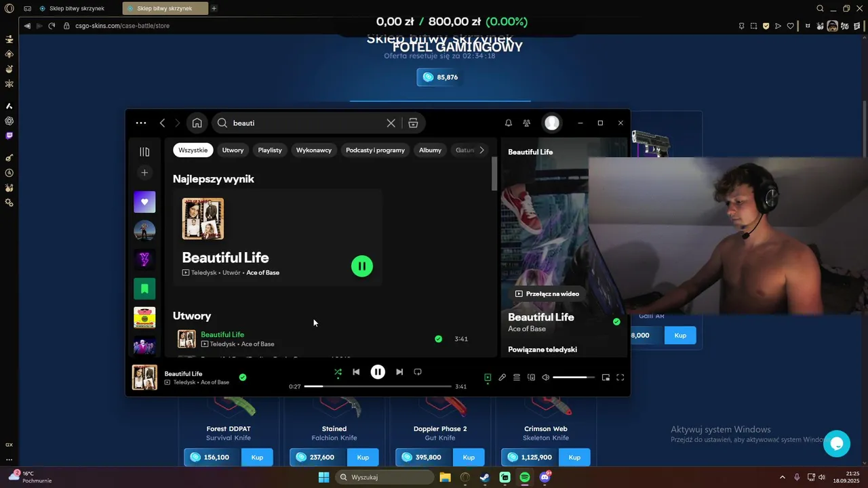The width and height of the screenshot is (868, 488).
Task: Open Beautiful Life album art top result
Action: (x=203, y=219)
